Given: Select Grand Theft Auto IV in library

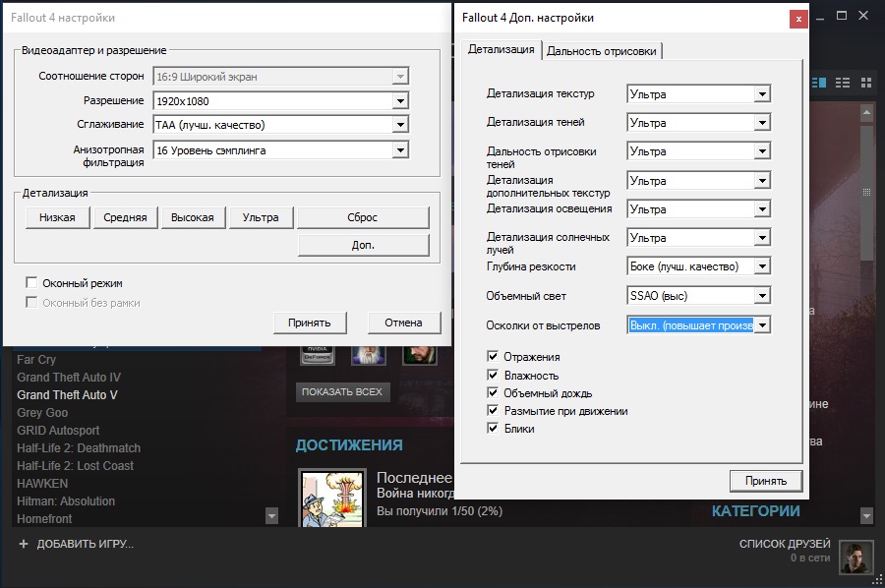Looking at the screenshot, I should click(69, 377).
